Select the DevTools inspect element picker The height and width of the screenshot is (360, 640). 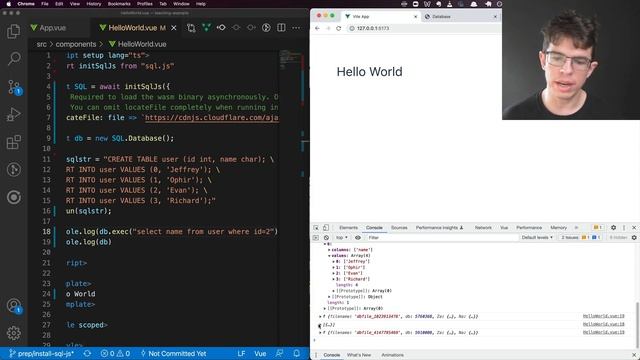316,227
